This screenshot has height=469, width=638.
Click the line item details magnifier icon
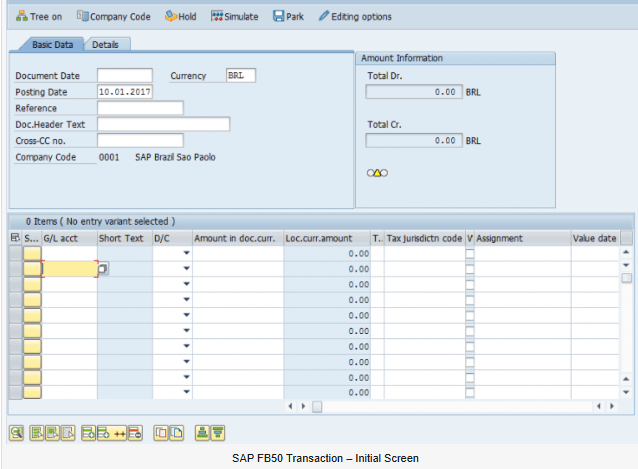click(17, 432)
